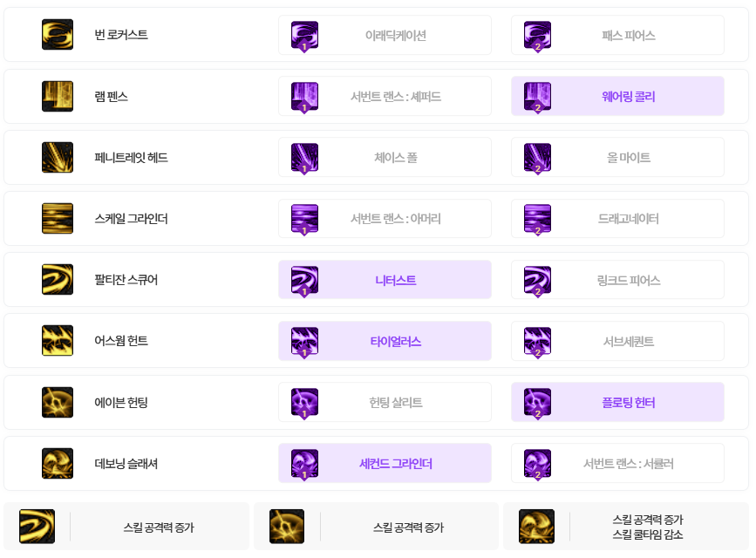Click the 스케일 그라인더 skill icon
The image size is (756, 558).
tap(58, 218)
